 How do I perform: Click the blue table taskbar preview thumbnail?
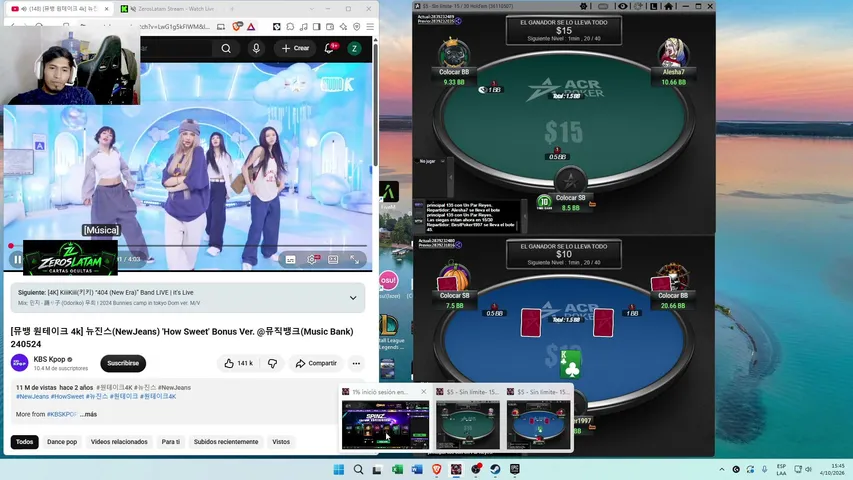[x=539, y=425]
